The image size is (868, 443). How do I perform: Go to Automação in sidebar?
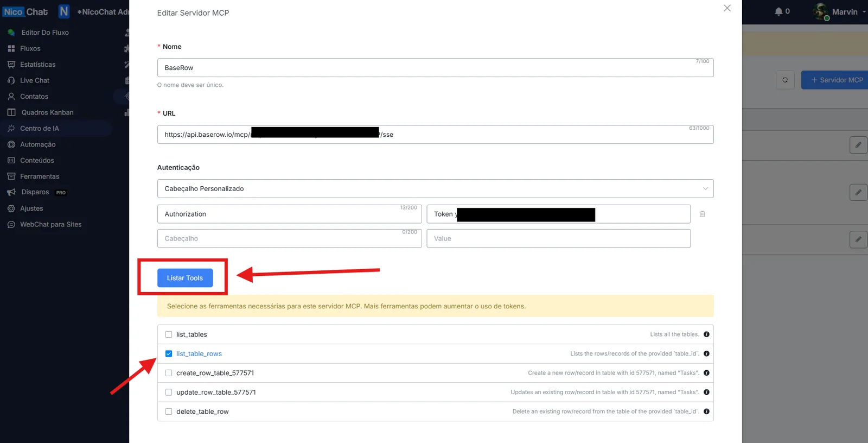click(x=38, y=144)
